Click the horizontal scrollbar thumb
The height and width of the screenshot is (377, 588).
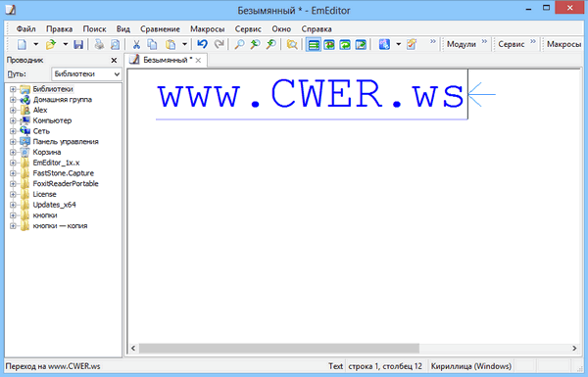[279, 349]
